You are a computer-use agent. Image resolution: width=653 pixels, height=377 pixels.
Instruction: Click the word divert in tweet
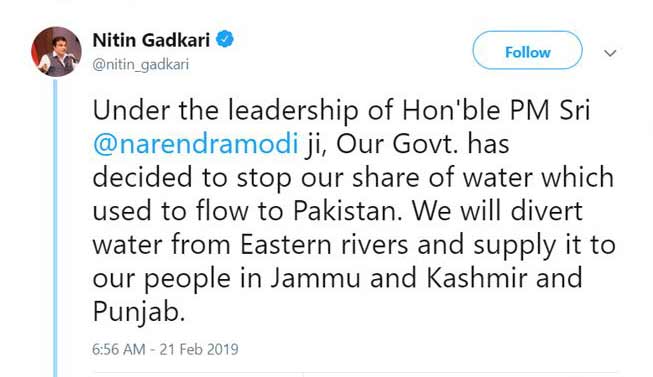tap(546, 211)
